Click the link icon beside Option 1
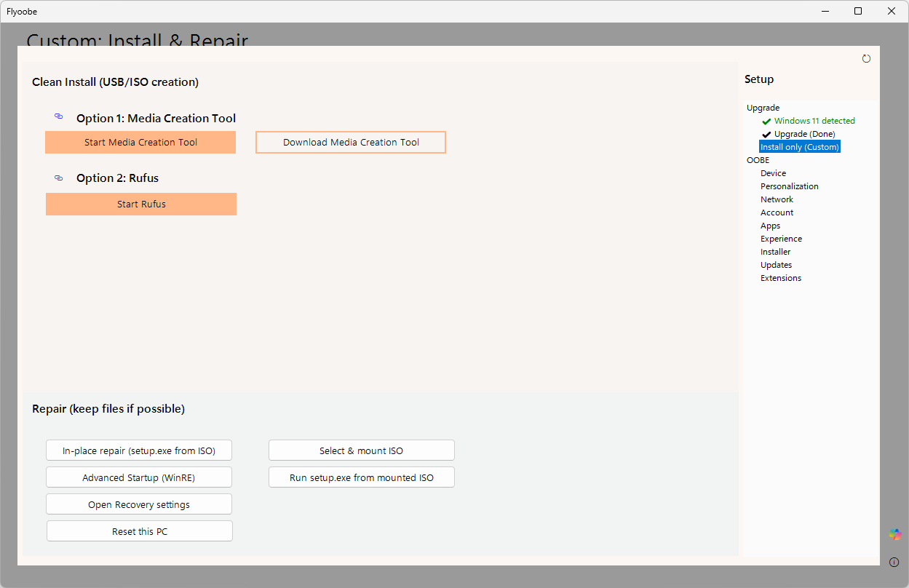The width and height of the screenshot is (909, 588). 59,116
